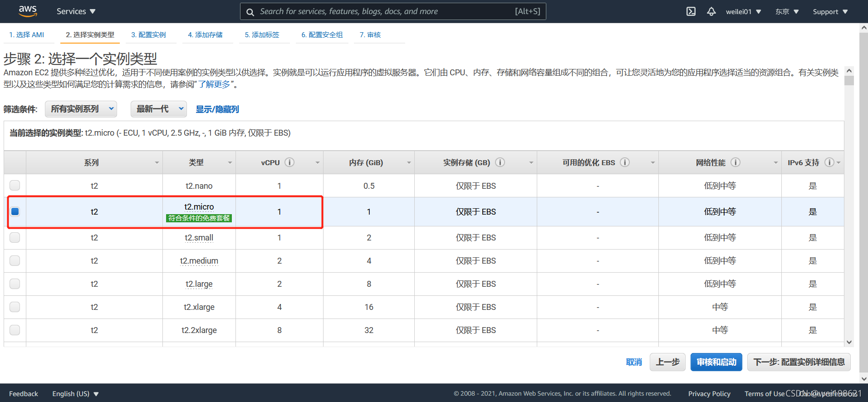Click the instance table scroll up arrow
This screenshot has width=868, height=402.
(x=849, y=71)
